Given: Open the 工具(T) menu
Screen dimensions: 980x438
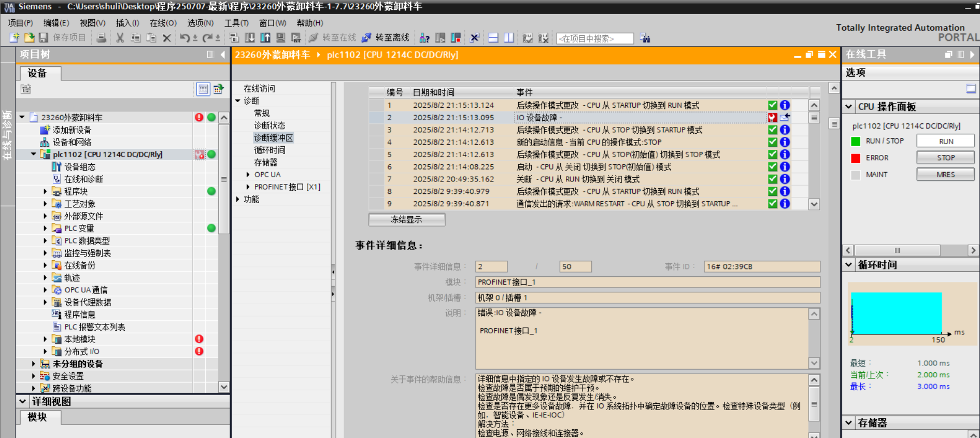Looking at the screenshot, I should [236, 23].
